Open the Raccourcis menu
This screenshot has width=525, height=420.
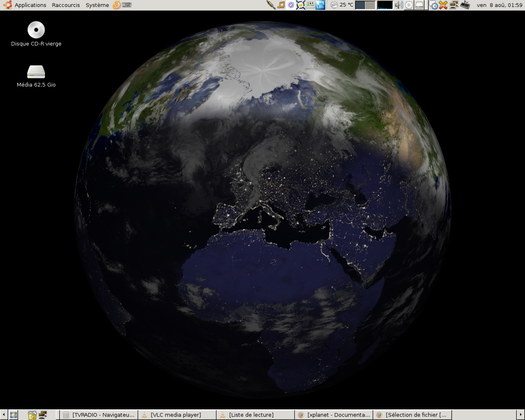pos(66,5)
